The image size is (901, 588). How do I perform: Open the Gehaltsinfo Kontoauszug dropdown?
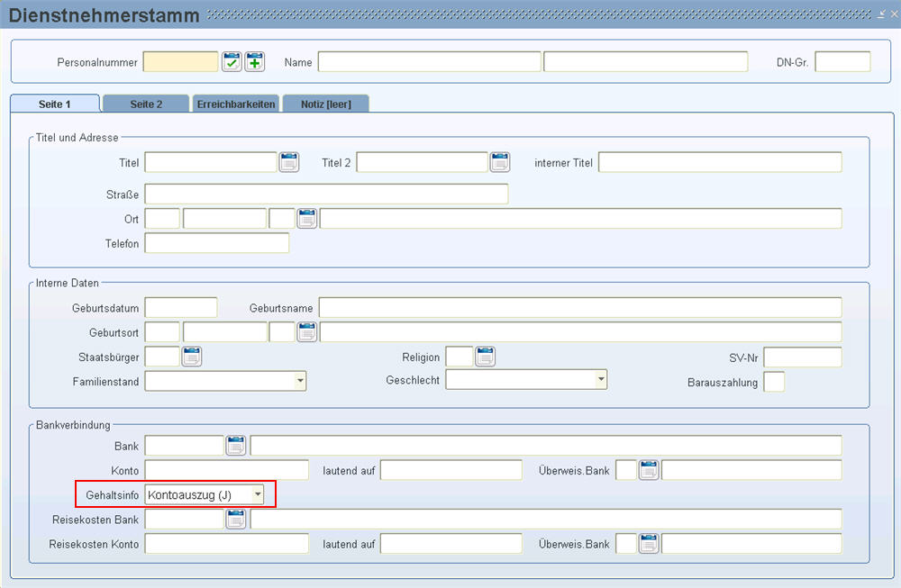(x=258, y=494)
